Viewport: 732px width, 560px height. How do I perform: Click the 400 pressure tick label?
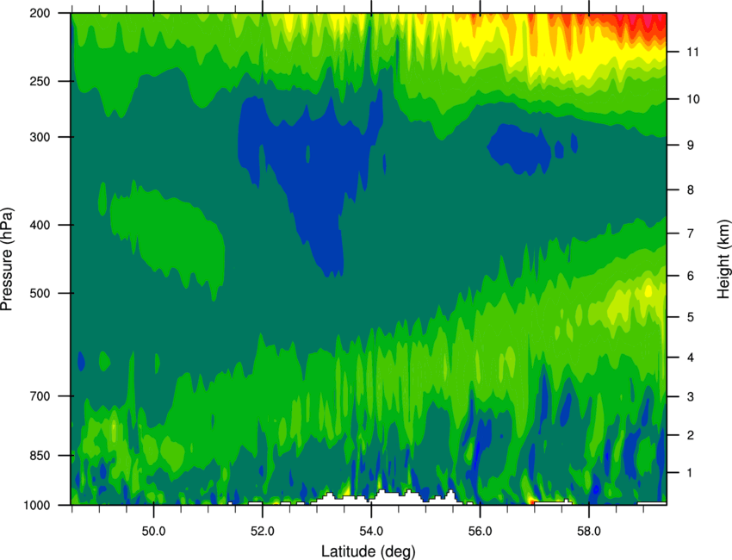coord(40,225)
